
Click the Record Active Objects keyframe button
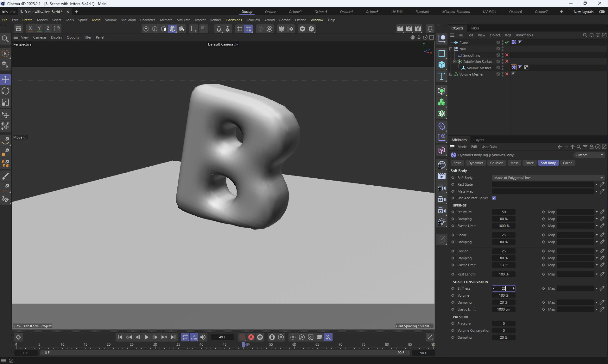tap(242, 337)
